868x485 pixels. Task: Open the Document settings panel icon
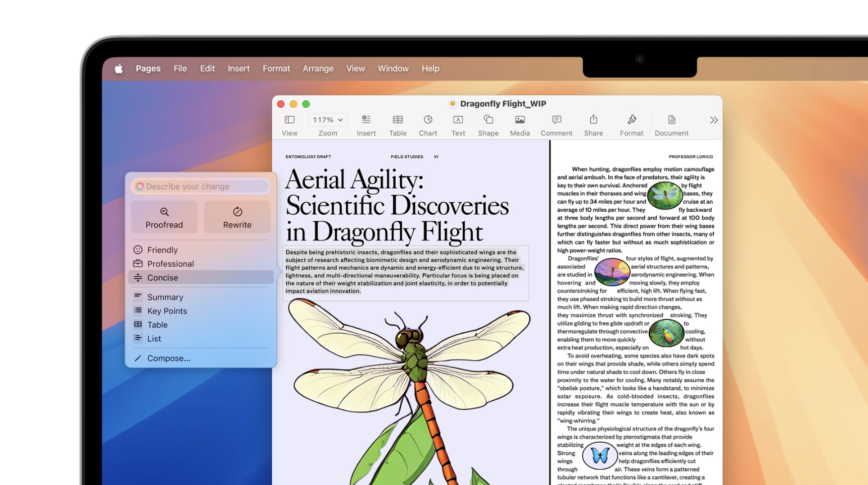pyautogui.click(x=671, y=120)
